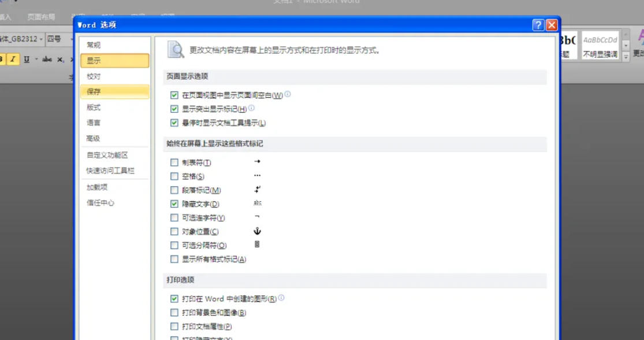Viewport: 644px width, 340px height.
Task: Enable 制表符(T) formatting mark
Action: tap(174, 162)
